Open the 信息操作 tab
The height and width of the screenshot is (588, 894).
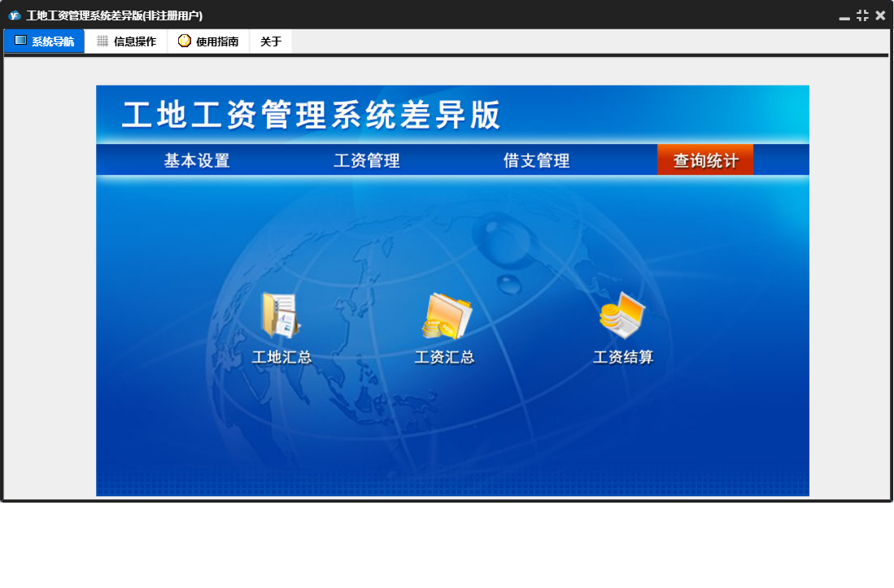[126, 41]
